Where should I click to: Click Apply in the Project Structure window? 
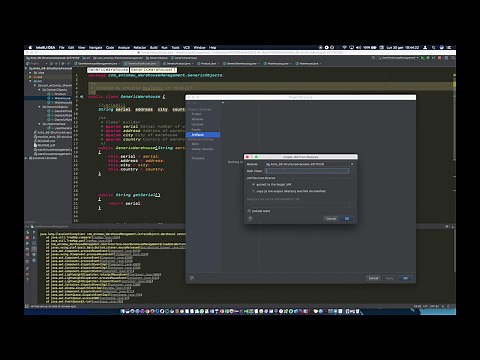(389, 278)
